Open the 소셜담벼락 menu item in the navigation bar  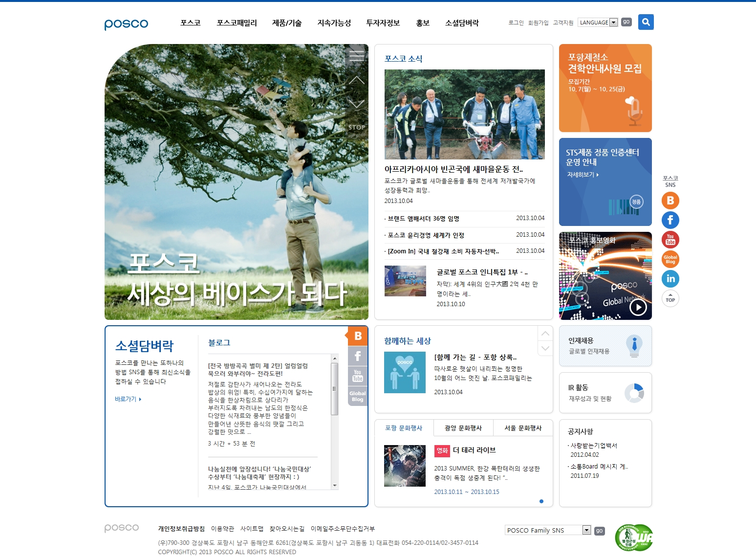462,23
